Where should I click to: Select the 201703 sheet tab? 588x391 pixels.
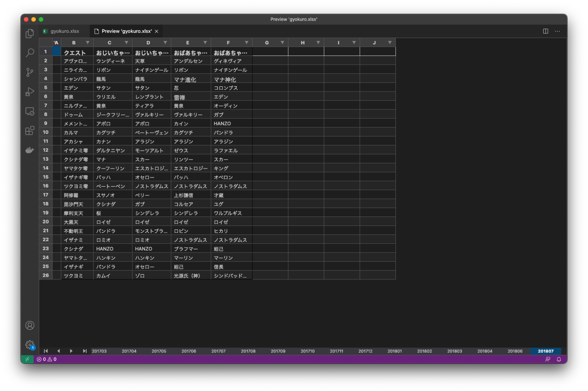click(x=99, y=351)
